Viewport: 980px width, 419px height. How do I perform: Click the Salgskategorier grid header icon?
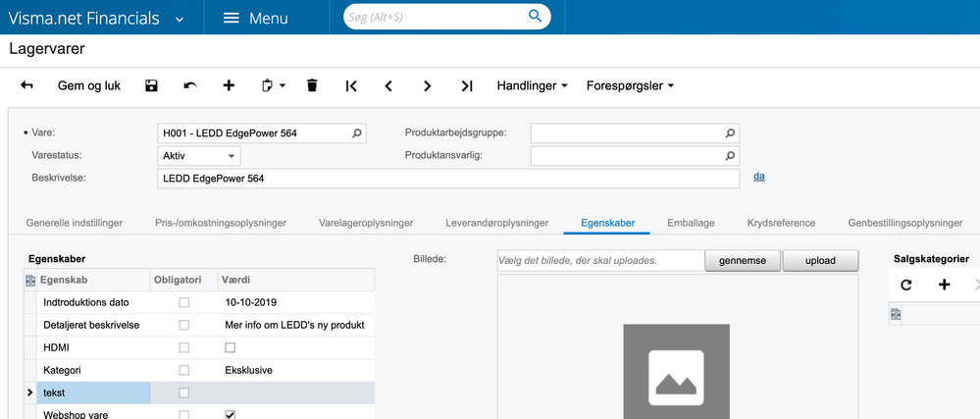point(896,315)
